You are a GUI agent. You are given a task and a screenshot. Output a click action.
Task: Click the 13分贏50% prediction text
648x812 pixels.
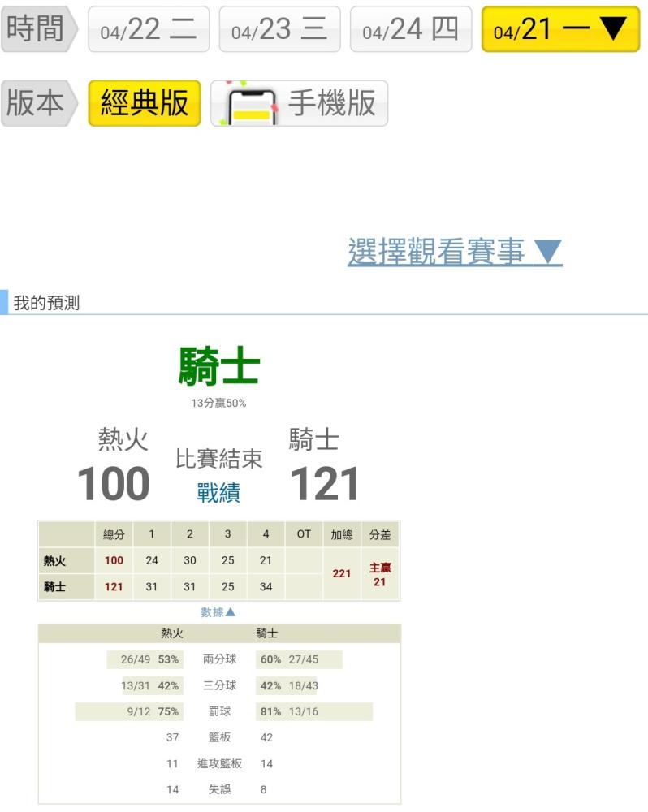(x=218, y=403)
